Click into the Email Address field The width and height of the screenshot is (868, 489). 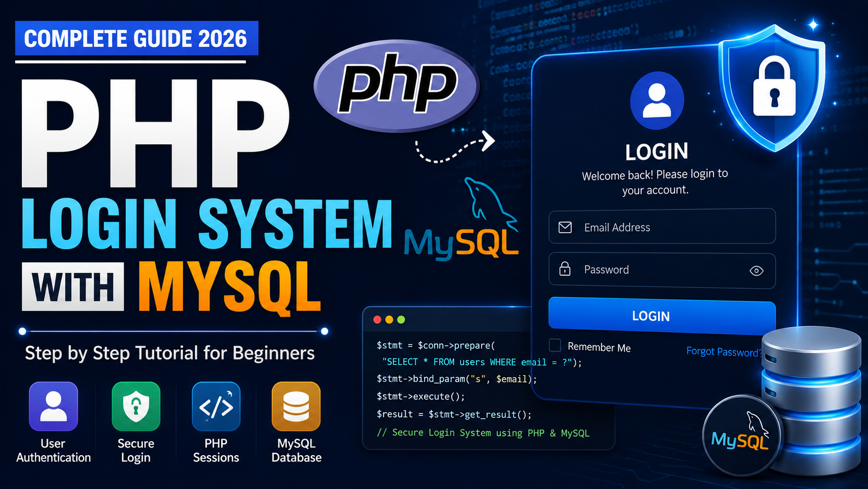pos(662,227)
